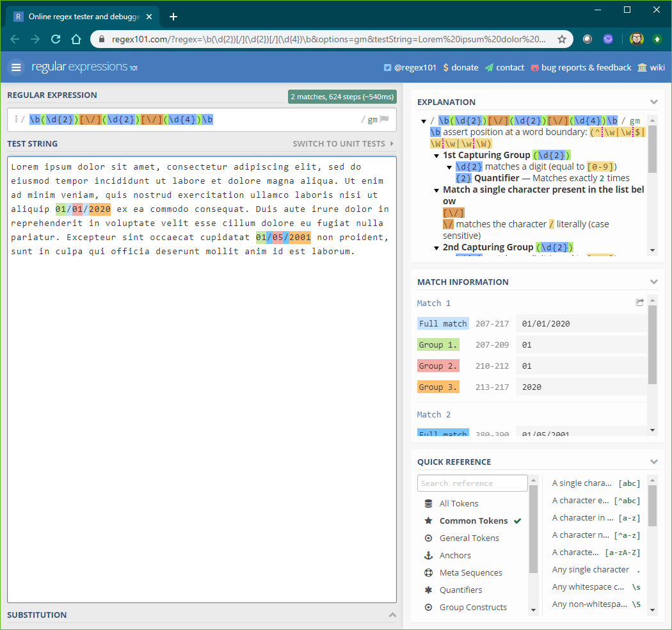The image size is (672, 630).
Task: Open the hamburger sidebar menu
Action: (x=16, y=67)
